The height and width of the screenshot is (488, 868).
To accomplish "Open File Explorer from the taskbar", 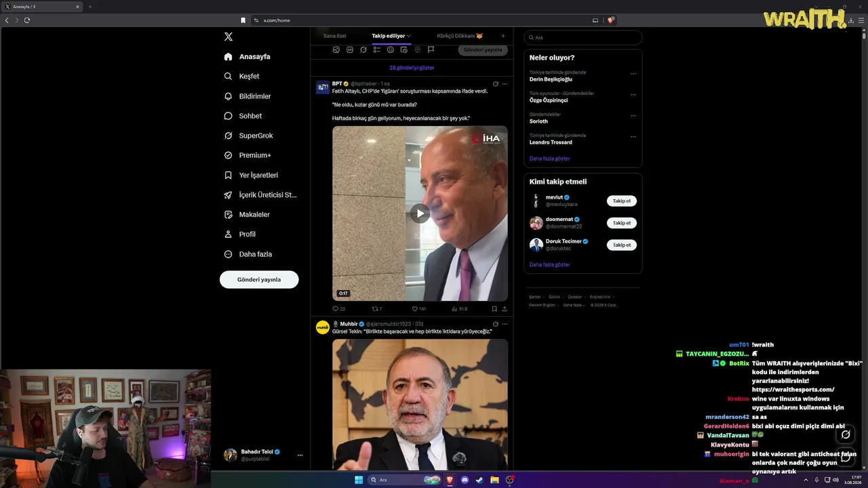I will coord(495,480).
